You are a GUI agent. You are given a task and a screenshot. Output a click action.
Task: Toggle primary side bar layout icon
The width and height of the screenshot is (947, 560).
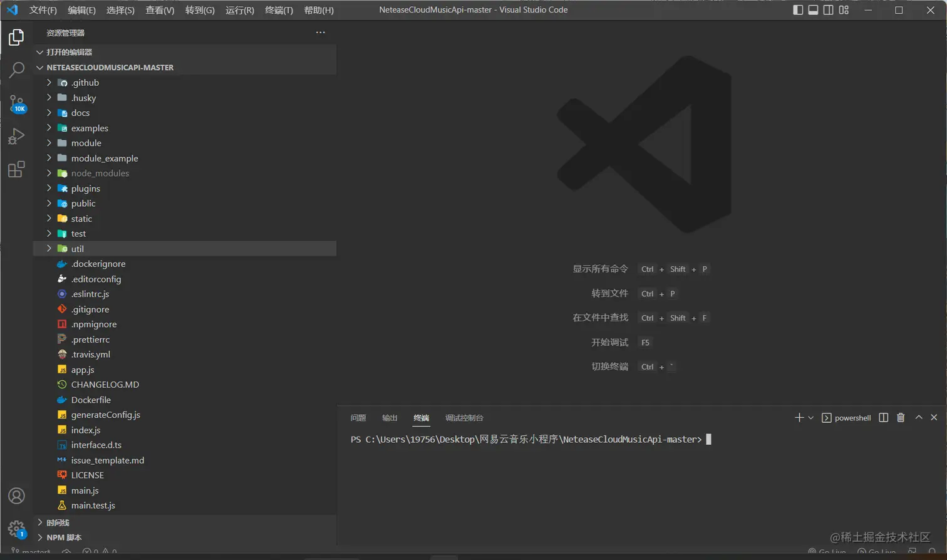(x=798, y=10)
